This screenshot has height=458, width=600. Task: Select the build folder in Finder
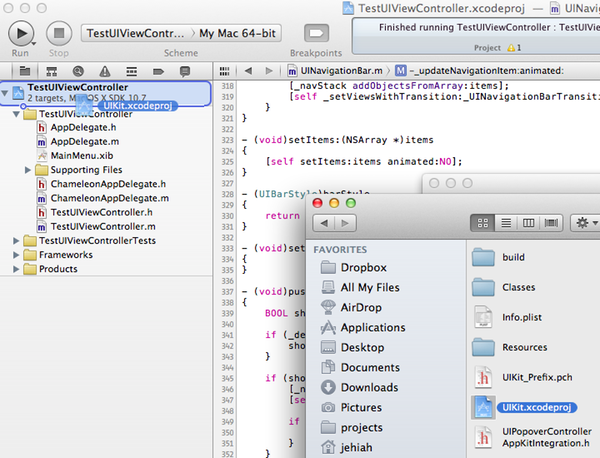click(x=498, y=257)
